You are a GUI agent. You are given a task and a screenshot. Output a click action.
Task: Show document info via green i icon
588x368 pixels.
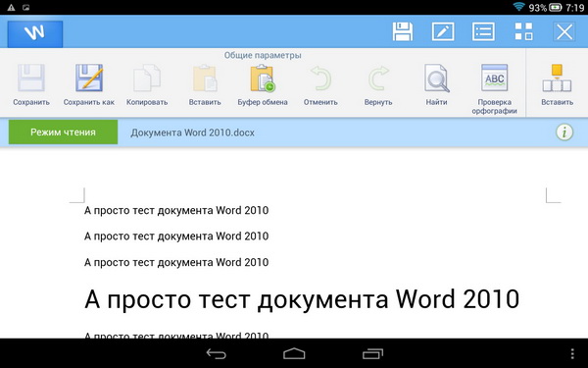564,132
